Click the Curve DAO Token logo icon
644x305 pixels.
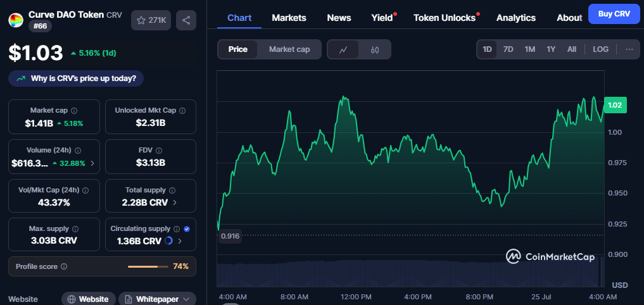tap(16, 20)
